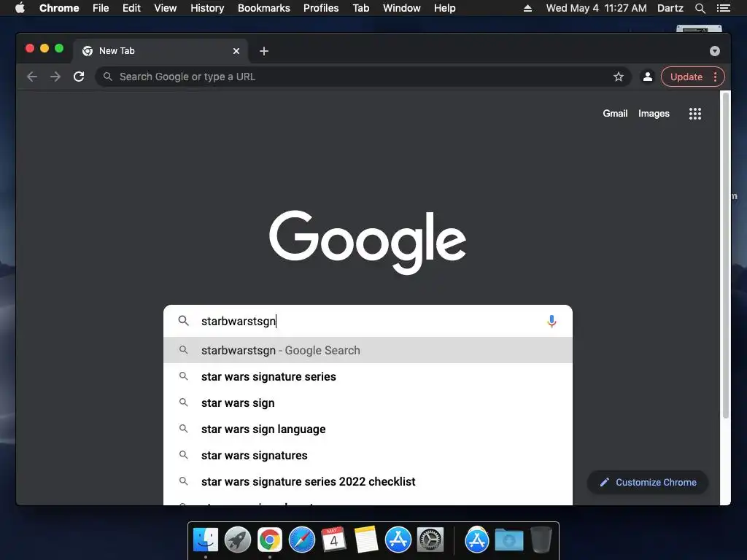Reload the page

(x=79, y=77)
